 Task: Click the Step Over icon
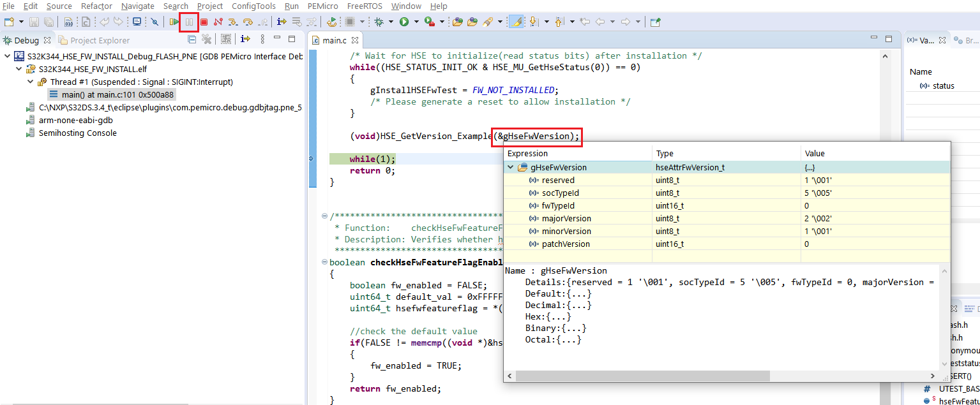248,22
